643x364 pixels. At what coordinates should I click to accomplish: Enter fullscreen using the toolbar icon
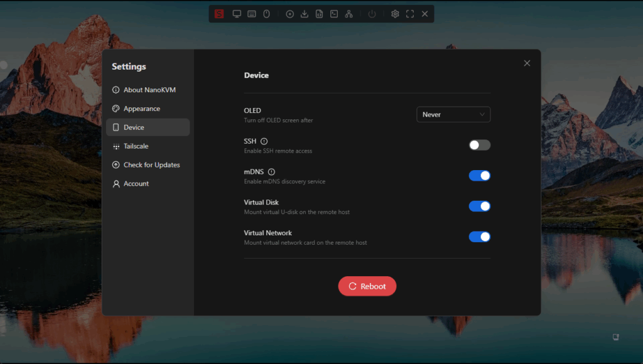[x=410, y=14]
